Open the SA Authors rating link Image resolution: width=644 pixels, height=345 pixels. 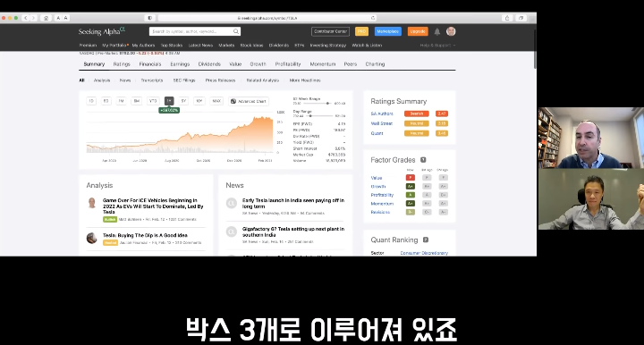coord(382,114)
